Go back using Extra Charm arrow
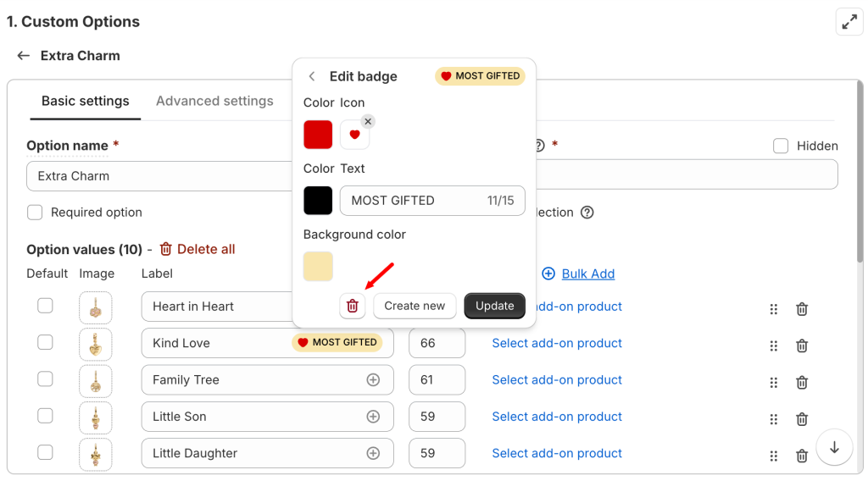868x481 pixels. click(24, 56)
